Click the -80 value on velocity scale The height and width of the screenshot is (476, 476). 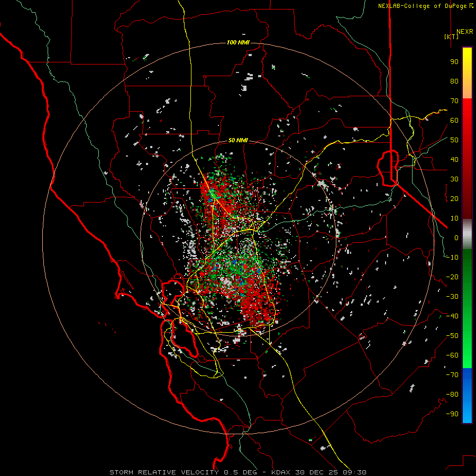point(452,395)
